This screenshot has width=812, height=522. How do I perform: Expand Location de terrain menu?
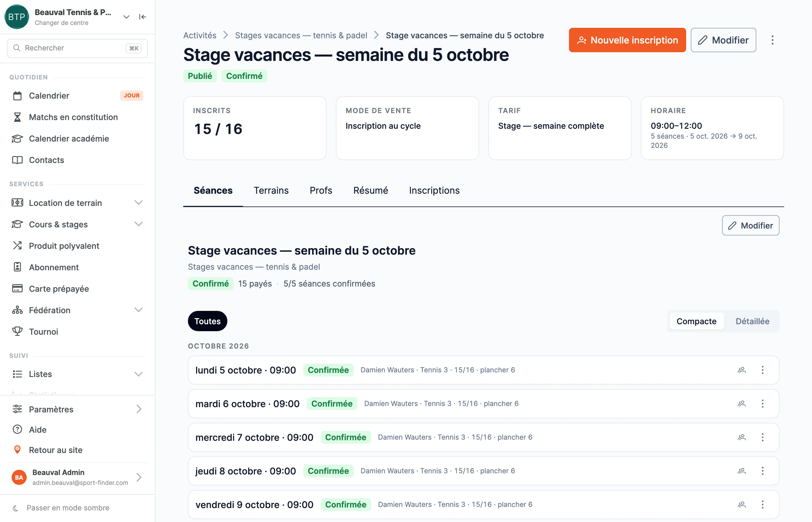(78, 203)
